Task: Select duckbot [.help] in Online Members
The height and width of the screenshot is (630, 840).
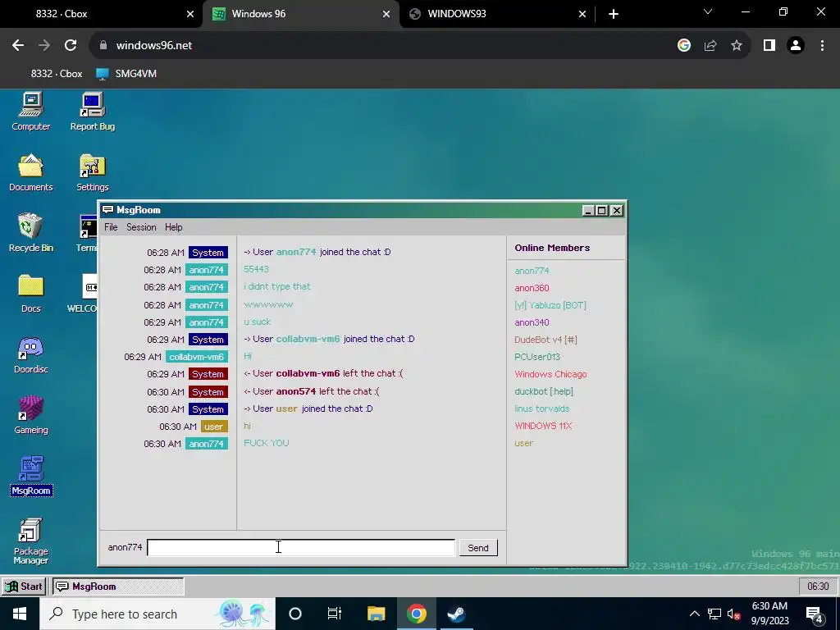Action: click(544, 391)
